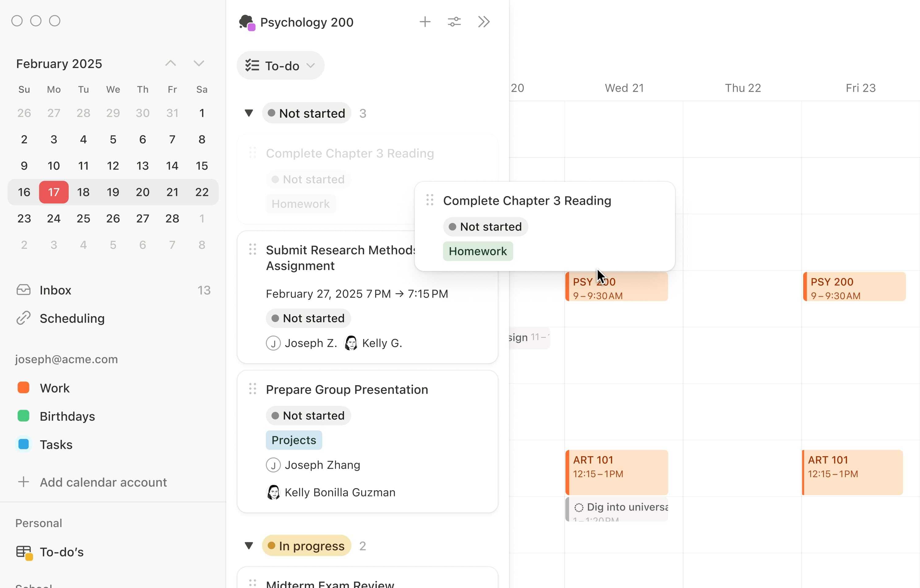This screenshot has width=920, height=588.
Task: Select February 25 in the mini calendar
Action: click(x=83, y=218)
